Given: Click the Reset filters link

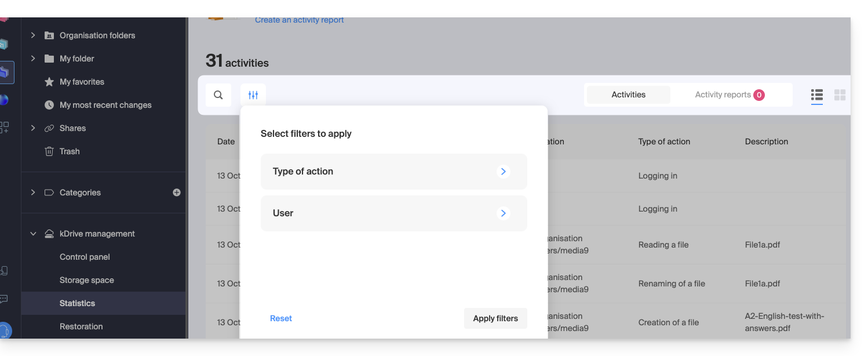Looking at the screenshot, I should (x=281, y=318).
